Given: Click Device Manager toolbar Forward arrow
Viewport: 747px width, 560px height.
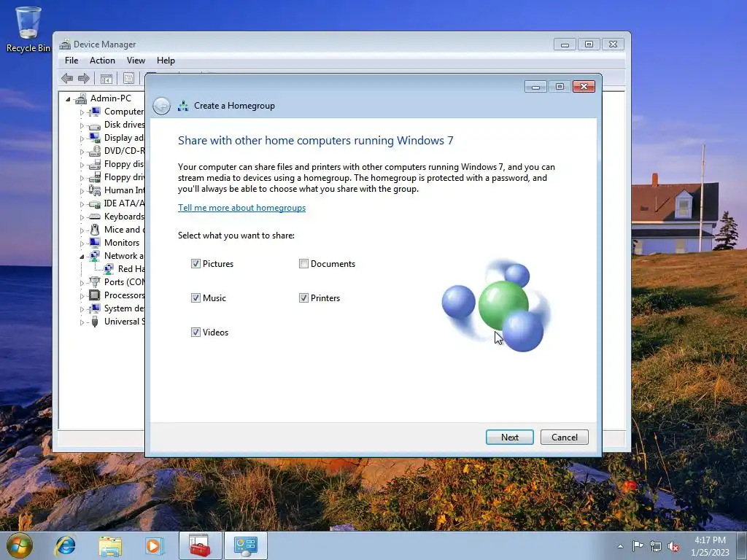Looking at the screenshot, I should click(x=84, y=78).
